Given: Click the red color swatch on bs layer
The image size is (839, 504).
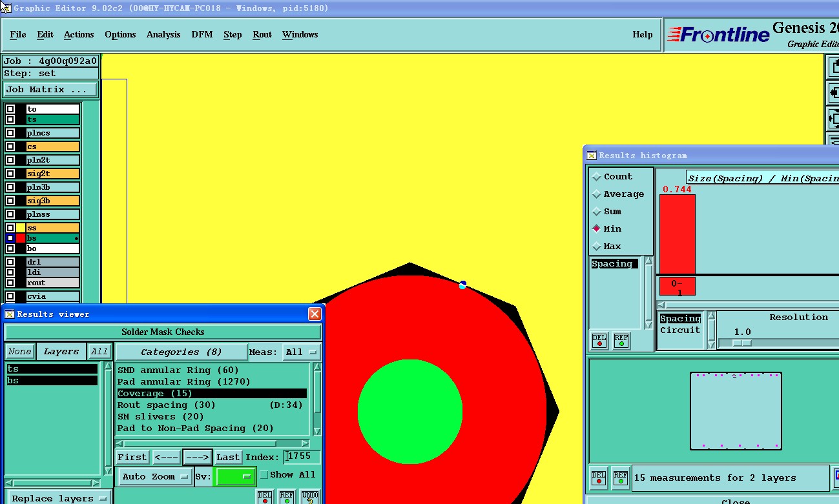Looking at the screenshot, I should (21, 238).
